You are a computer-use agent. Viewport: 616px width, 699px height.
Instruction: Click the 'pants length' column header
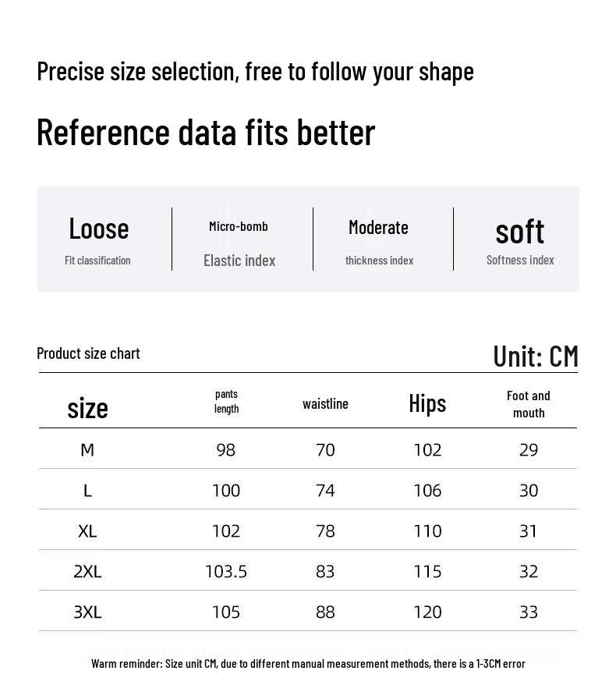[x=227, y=401]
